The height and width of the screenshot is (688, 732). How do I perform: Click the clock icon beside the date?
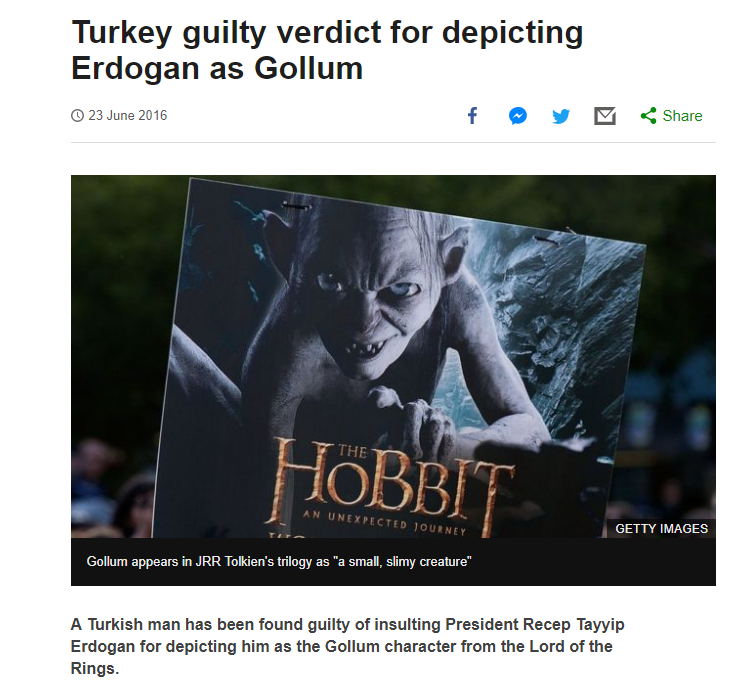[x=77, y=115]
